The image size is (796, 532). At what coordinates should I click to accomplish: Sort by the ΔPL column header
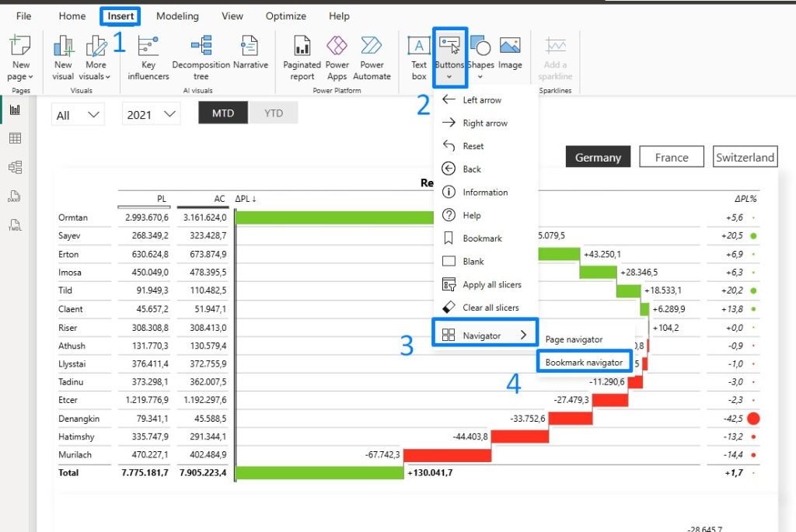pyautogui.click(x=245, y=199)
